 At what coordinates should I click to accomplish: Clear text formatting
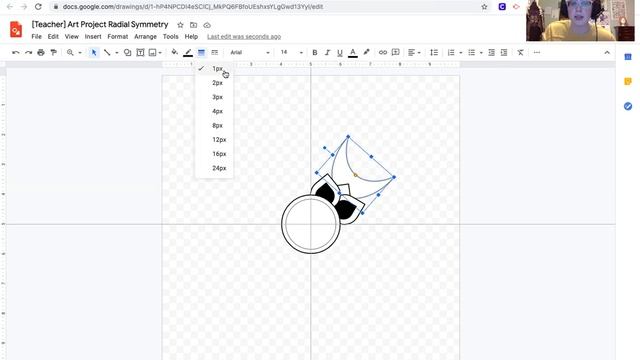tap(520, 53)
